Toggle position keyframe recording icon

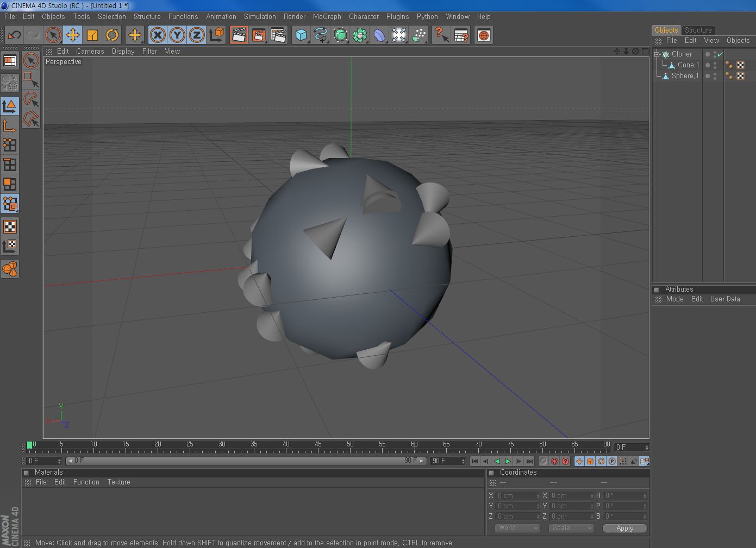[579, 461]
